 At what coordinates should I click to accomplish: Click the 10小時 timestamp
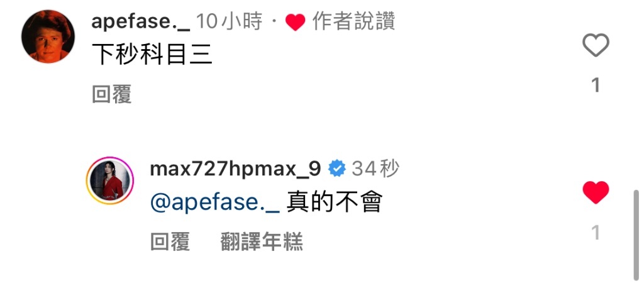(229, 21)
